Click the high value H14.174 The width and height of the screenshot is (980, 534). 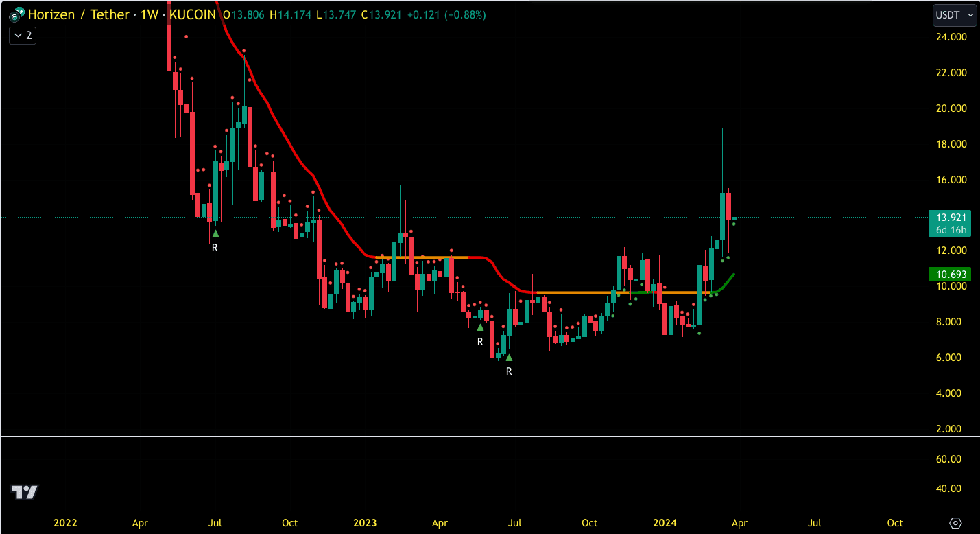pos(292,14)
